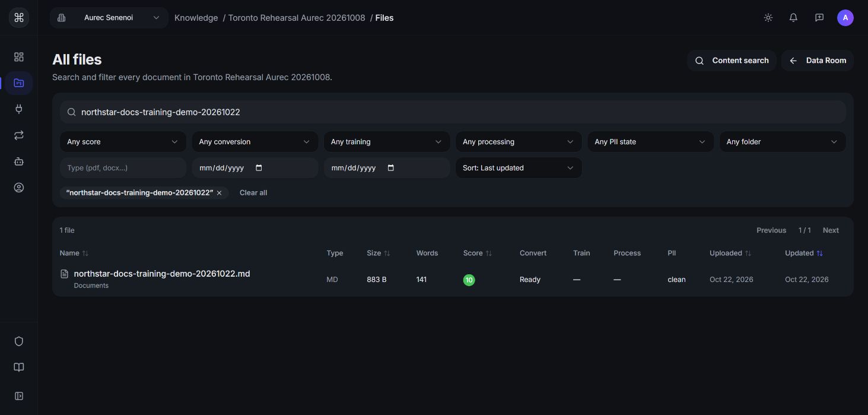Sort the table by Size column
This screenshot has width=868, height=415.
pyautogui.click(x=379, y=253)
